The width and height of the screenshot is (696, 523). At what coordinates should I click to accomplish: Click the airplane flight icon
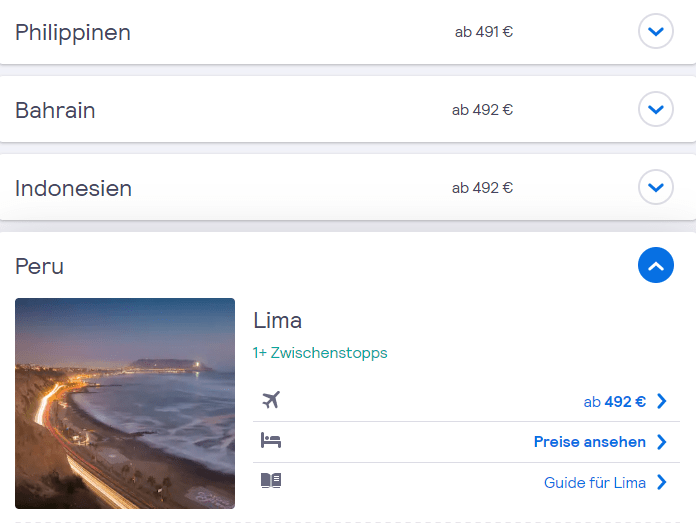(x=270, y=400)
